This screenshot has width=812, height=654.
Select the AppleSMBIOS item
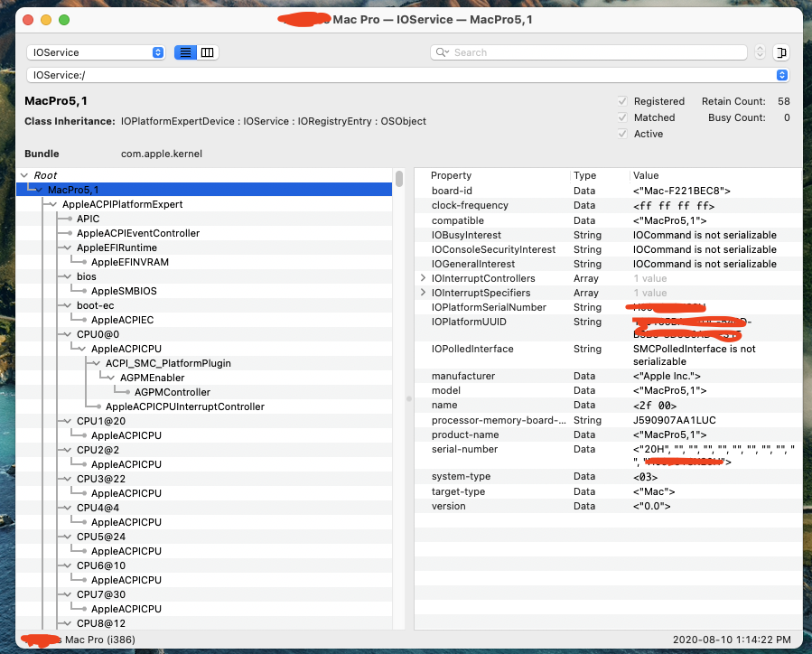124,291
